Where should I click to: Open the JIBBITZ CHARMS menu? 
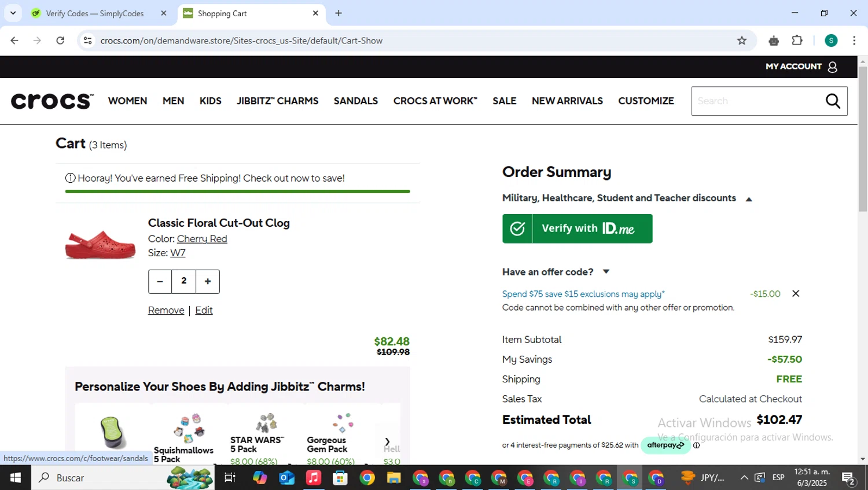(x=278, y=101)
